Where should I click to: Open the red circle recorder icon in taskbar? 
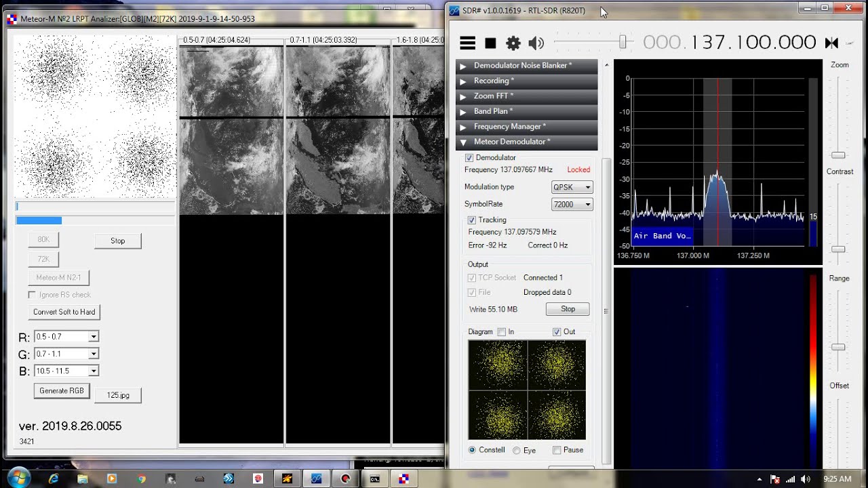click(x=345, y=479)
